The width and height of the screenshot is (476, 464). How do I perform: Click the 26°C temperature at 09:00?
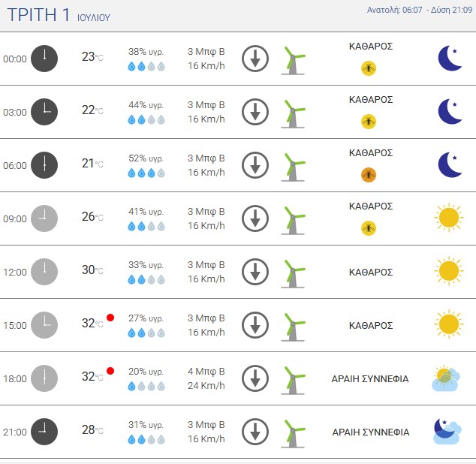point(92,218)
